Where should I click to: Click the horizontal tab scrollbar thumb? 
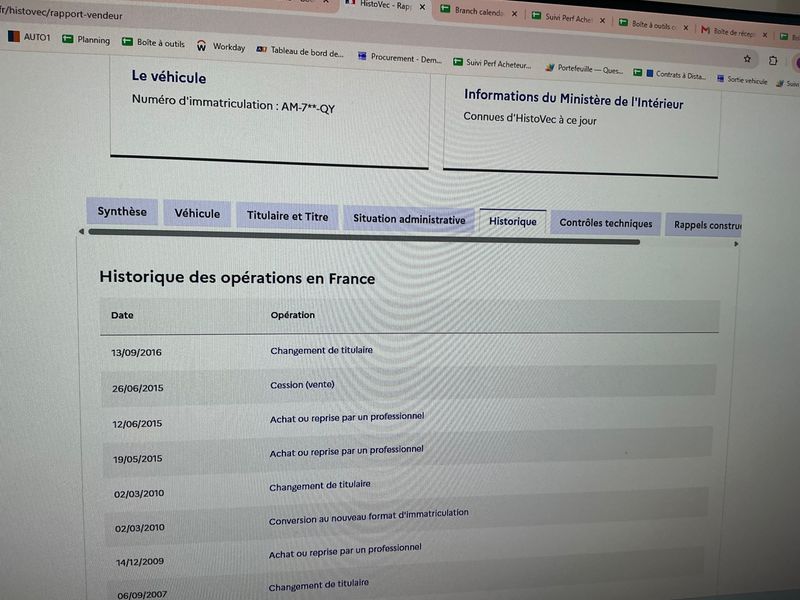coord(364,237)
